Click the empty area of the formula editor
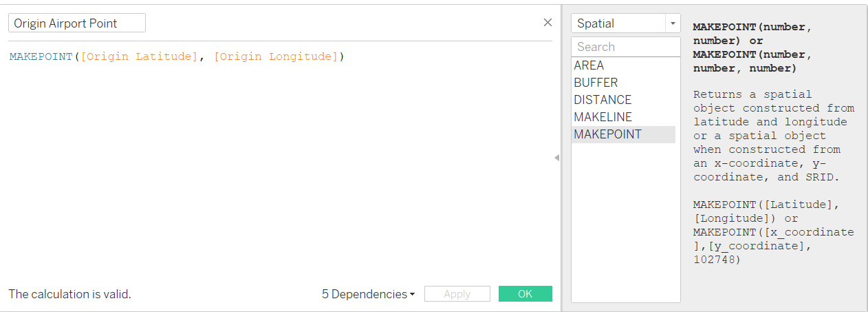 (x=275, y=172)
